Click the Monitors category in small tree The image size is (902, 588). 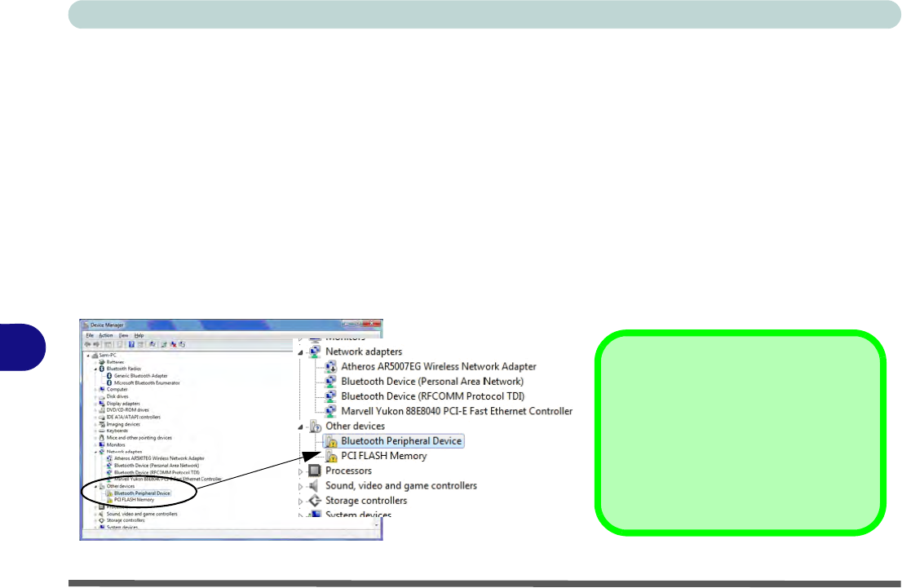(116, 444)
